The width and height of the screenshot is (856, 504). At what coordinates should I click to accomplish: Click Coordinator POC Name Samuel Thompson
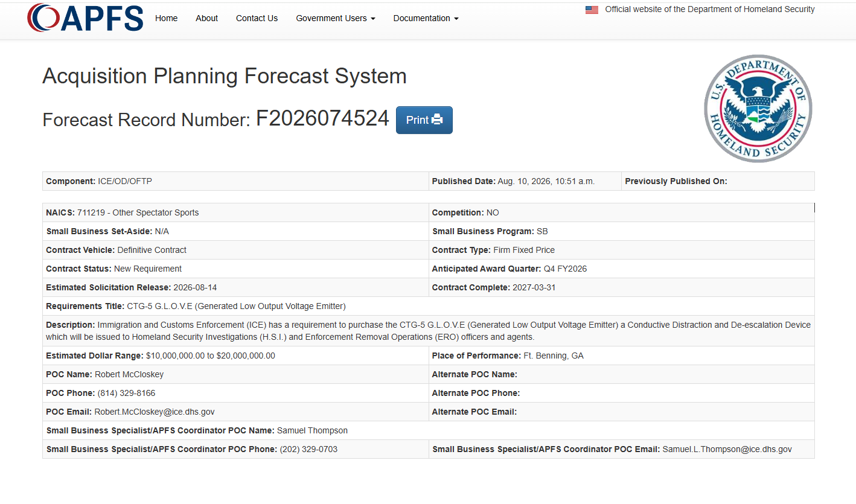coord(197,430)
